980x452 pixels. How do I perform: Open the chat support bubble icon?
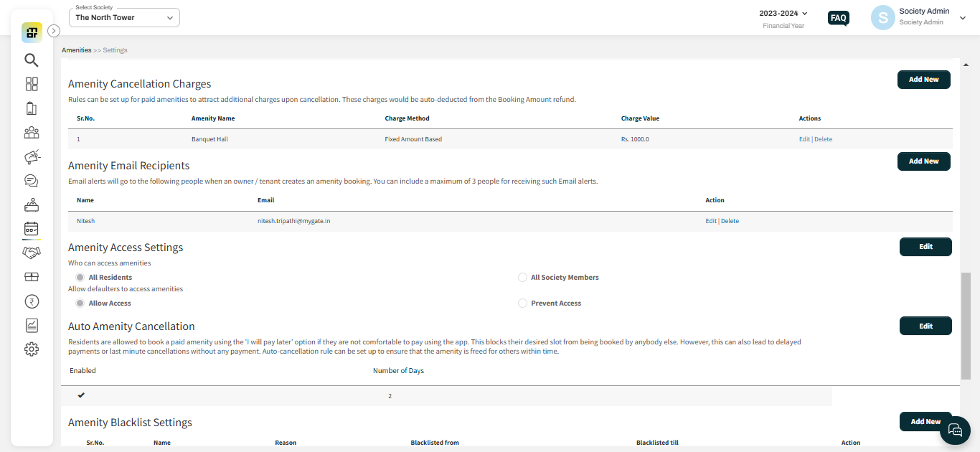(x=955, y=430)
